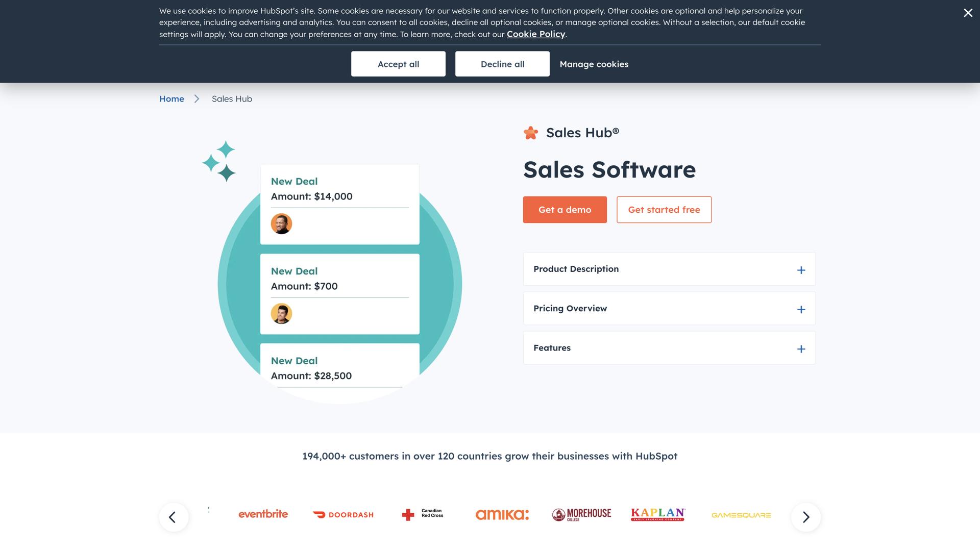The width and height of the screenshot is (980, 551).
Task: Advance the logo carousel with right arrow
Action: click(x=805, y=517)
